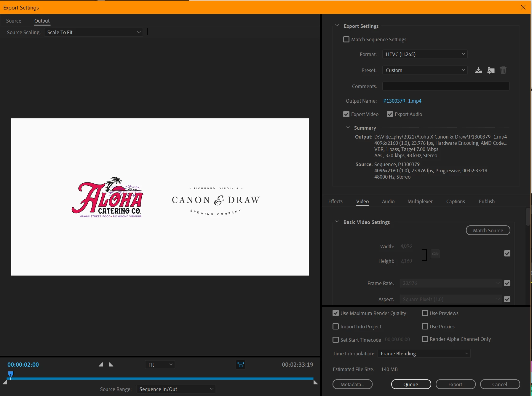The height and width of the screenshot is (396, 532).
Task: Click the Height value 2,160
Action: [x=406, y=261]
